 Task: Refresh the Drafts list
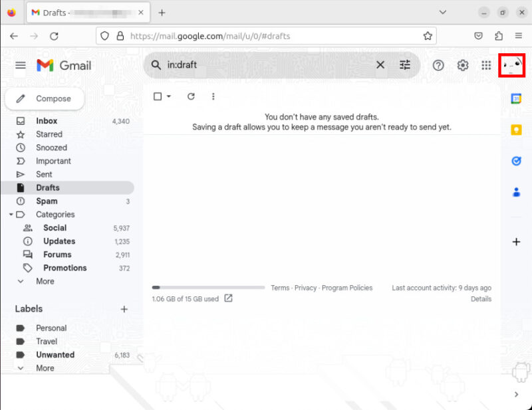191,96
